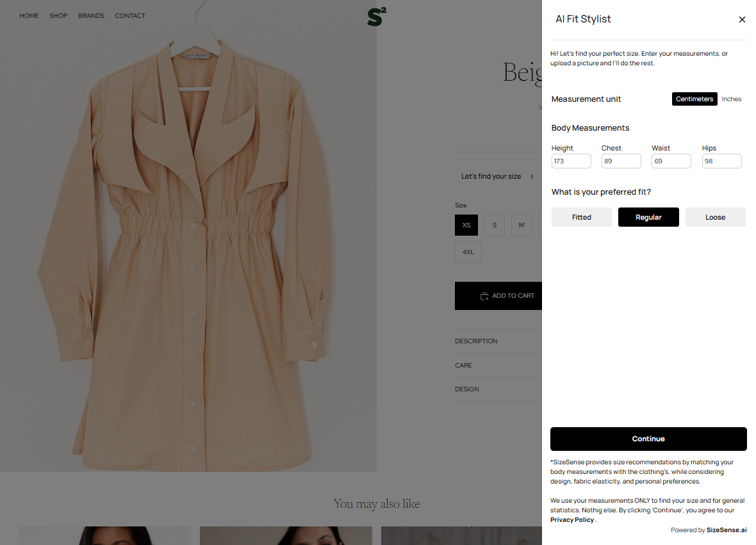Click the S² store logo

(x=377, y=17)
